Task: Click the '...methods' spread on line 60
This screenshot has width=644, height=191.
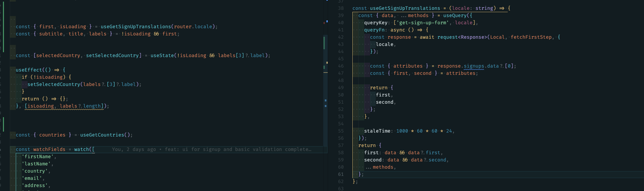Action: pos(379,167)
